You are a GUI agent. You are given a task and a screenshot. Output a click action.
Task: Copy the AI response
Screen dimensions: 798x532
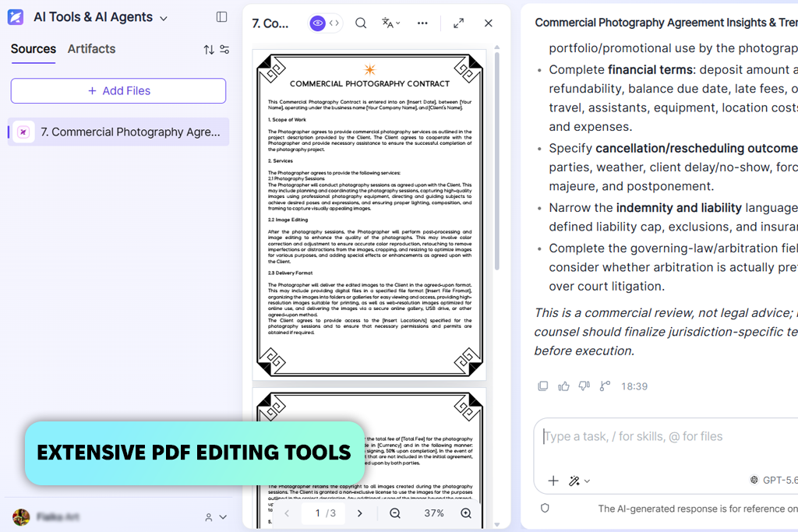pos(543,386)
